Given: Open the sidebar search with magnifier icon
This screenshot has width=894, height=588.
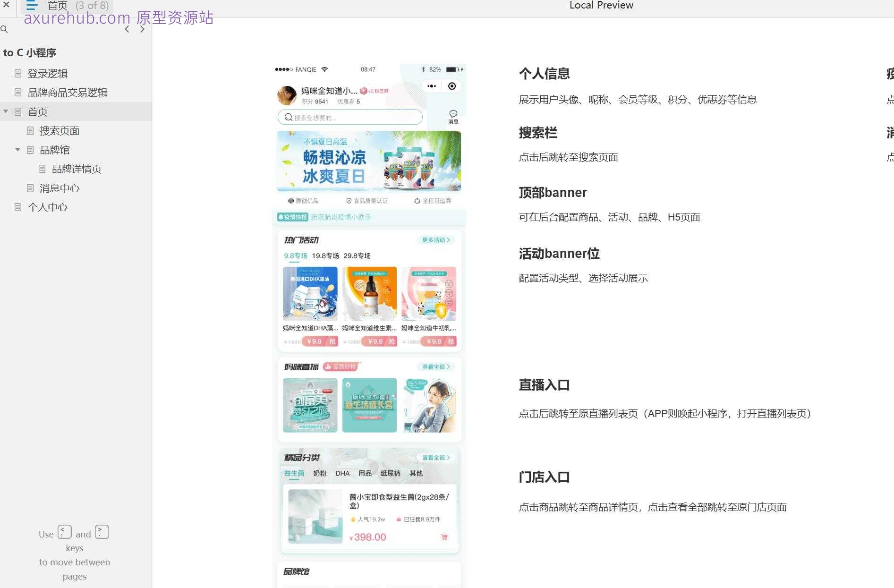Looking at the screenshot, I should tap(5, 29).
